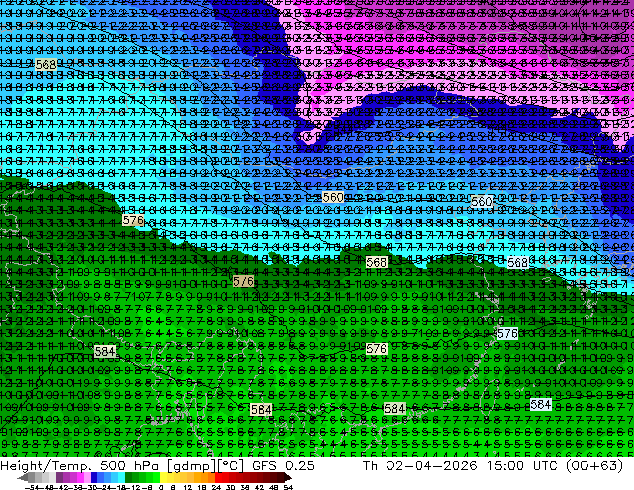Viewport: 634px width, 490px height.
Task: Click the white 560 label farthest right
Action: click(482, 201)
